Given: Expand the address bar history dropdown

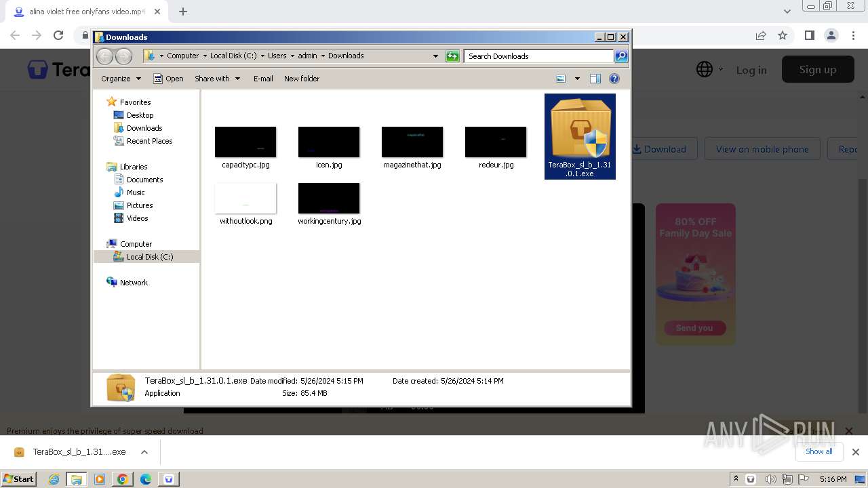Looking at the screenshot, I should [x=435, y=56].
